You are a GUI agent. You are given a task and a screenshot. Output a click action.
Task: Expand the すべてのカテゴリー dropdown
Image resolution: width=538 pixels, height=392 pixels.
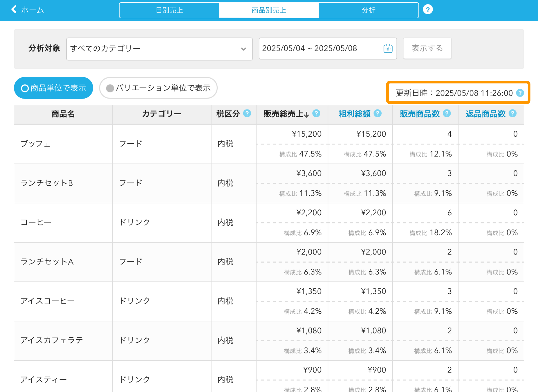(159, 49)
